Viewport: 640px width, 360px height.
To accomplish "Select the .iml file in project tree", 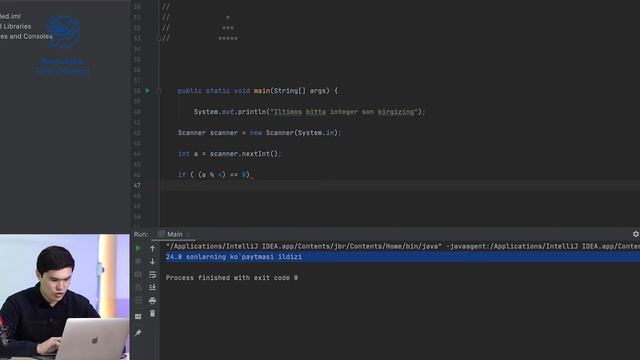I will pyautogui.click(x=10, y=16).
